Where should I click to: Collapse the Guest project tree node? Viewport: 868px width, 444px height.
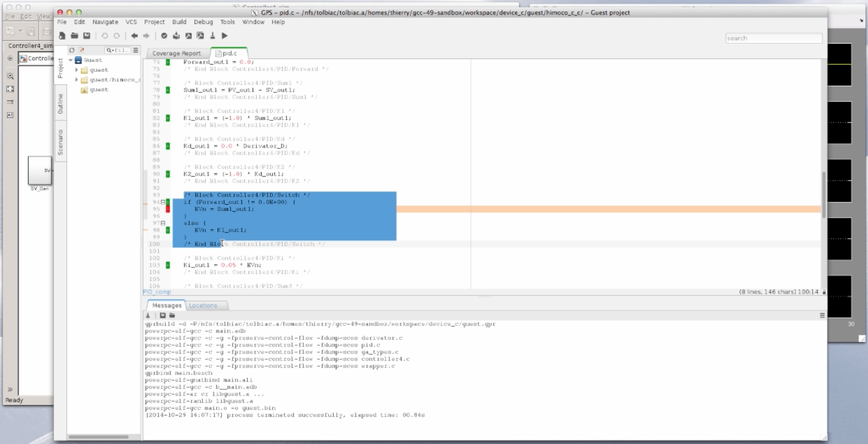coord(71,60)
